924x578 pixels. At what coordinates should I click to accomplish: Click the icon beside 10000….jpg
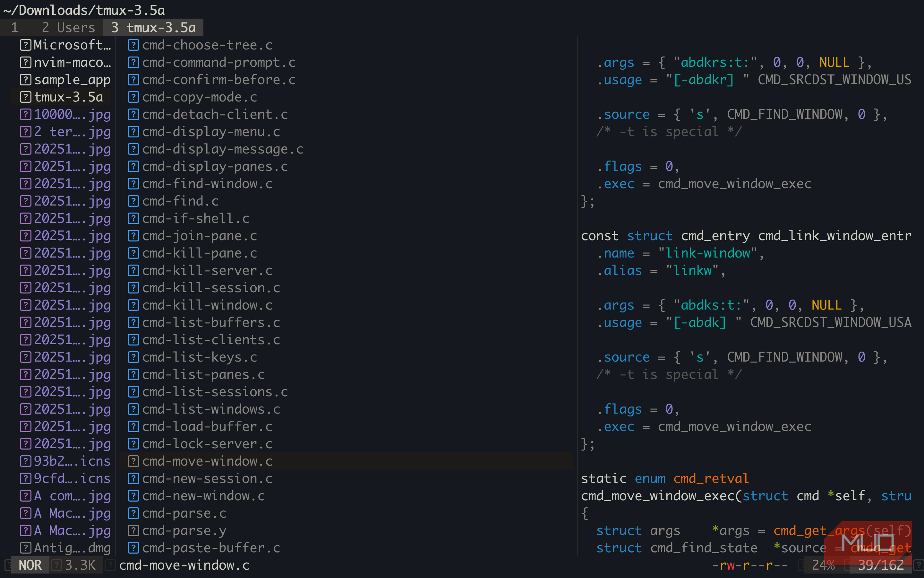(x=25, y=114)
